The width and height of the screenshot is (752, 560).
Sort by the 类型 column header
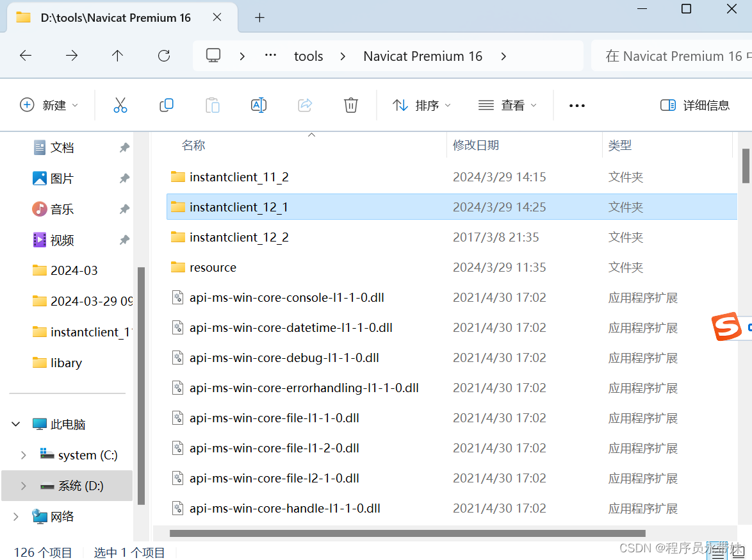[619, 145]
